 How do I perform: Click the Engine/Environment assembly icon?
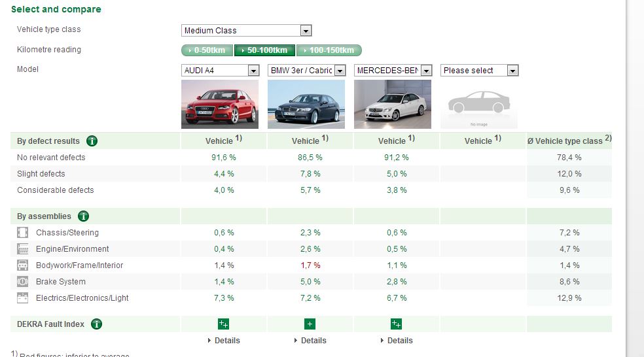tap(23, 249)
